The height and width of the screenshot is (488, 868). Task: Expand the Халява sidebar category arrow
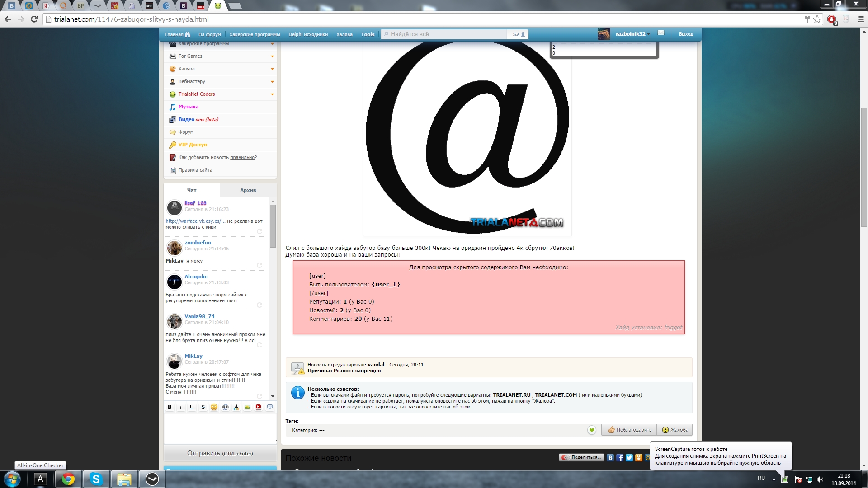[x=272, y=69]
